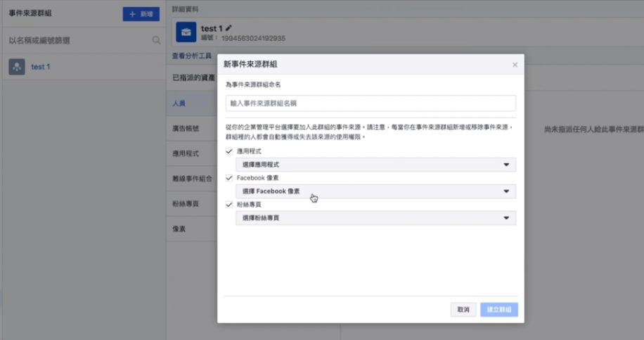Screen dimensions: 644x340
Task: Toggle the Facebook 像素 checkbox
Action: [229, 178]
